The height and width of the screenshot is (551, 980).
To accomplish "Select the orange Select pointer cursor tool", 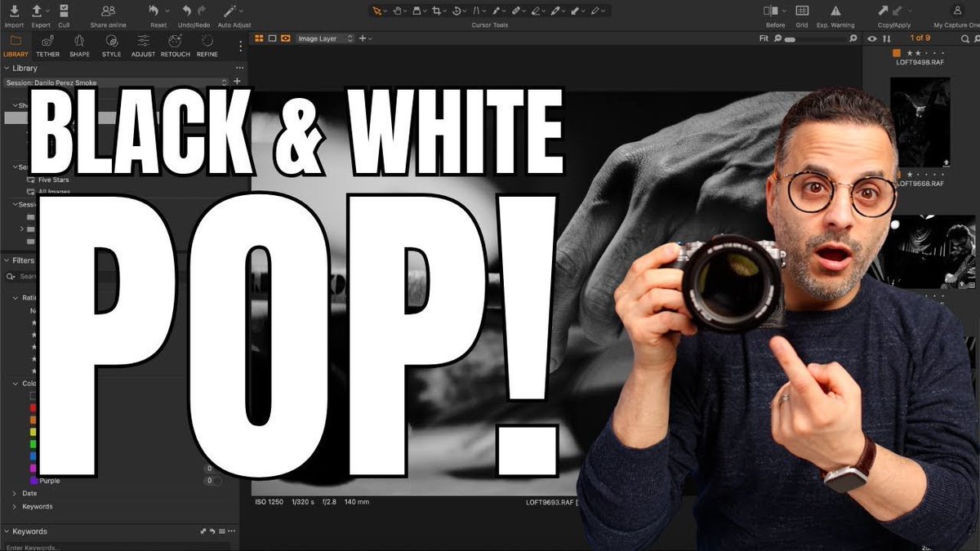I will pos(377,11).
